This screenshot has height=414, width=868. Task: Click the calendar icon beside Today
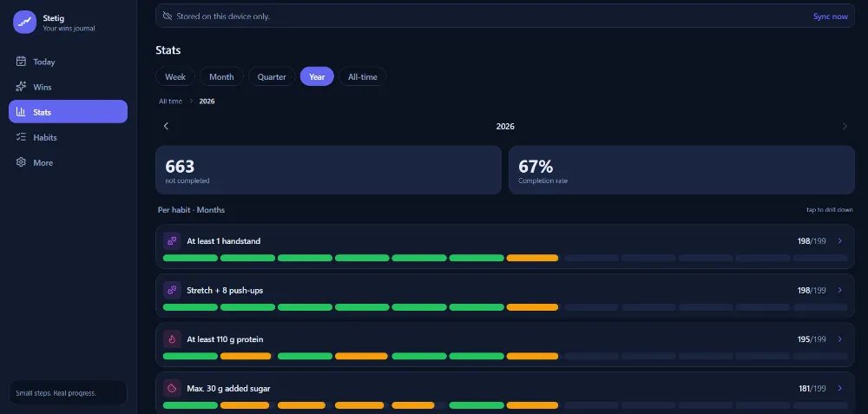[21, 62]
